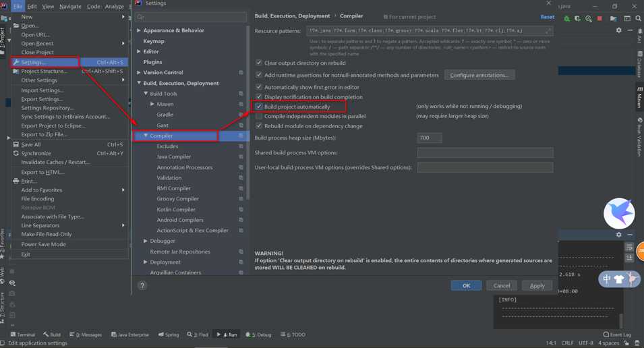Viewport: 644px width, 348px height.
Task: Open the Navigate menu
Action: (70, 6)
